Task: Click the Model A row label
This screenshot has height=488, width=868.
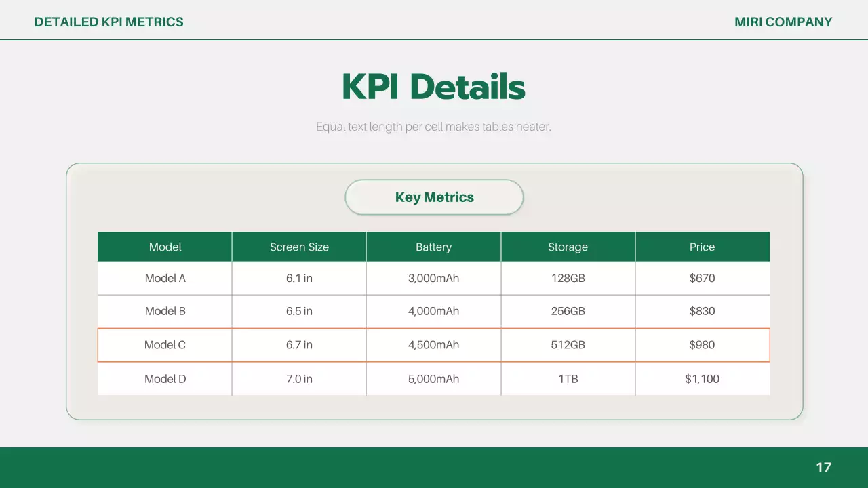Action: 165,278
